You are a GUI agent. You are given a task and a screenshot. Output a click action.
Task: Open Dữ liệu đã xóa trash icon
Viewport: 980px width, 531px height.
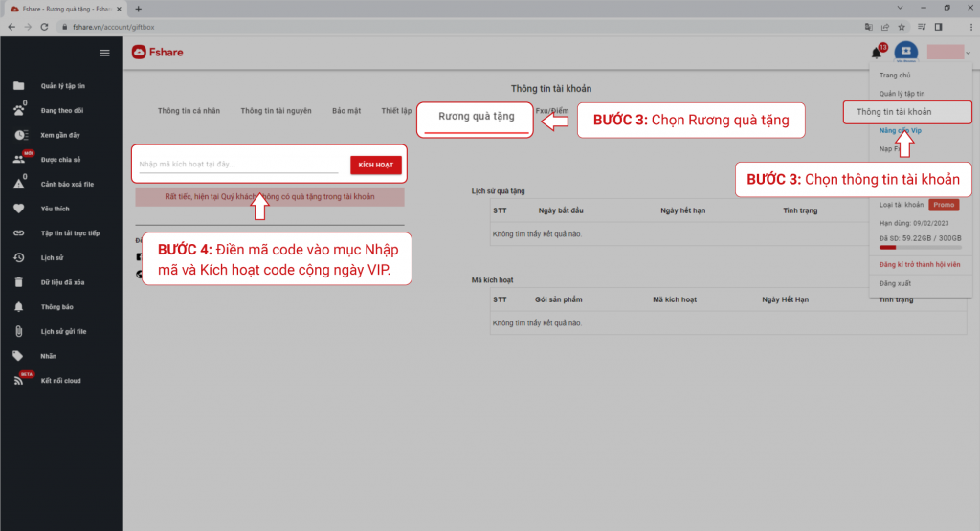tap(19, 282)
